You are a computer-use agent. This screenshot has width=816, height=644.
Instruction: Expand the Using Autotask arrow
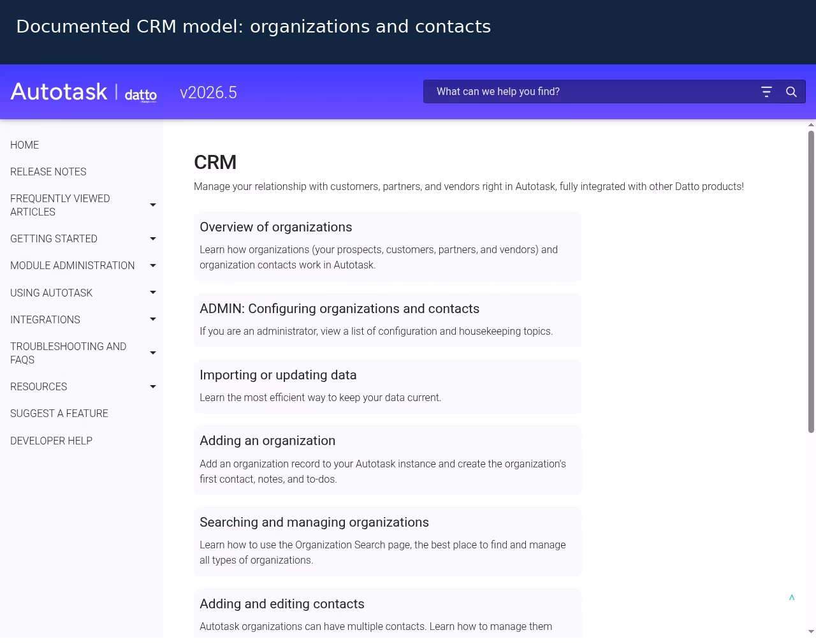click(153, 293)
